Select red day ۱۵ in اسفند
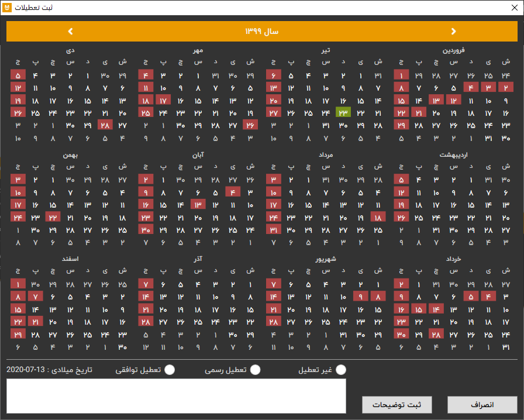 (18, 309)
